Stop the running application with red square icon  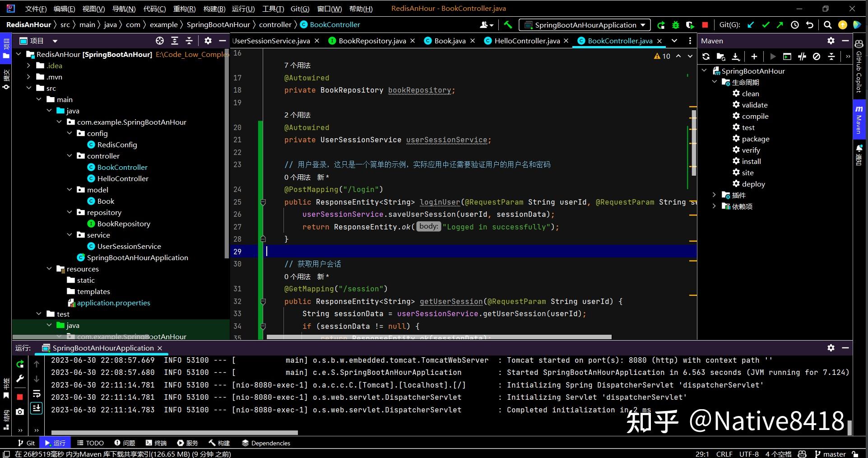pos(20,397)
